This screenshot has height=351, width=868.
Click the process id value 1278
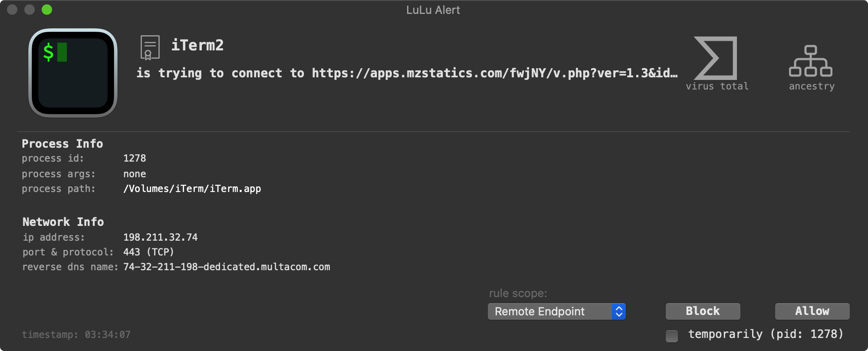pyautogui.click(x=135, y=158)
